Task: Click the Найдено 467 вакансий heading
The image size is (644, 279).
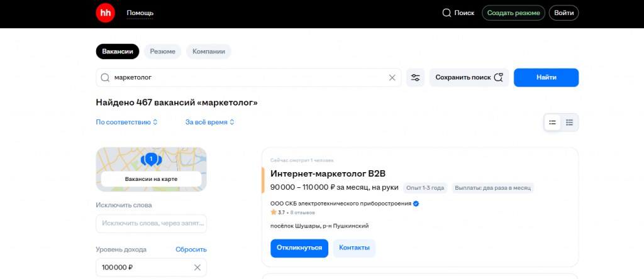Action: pyautogui.click(x=177, y=102)
